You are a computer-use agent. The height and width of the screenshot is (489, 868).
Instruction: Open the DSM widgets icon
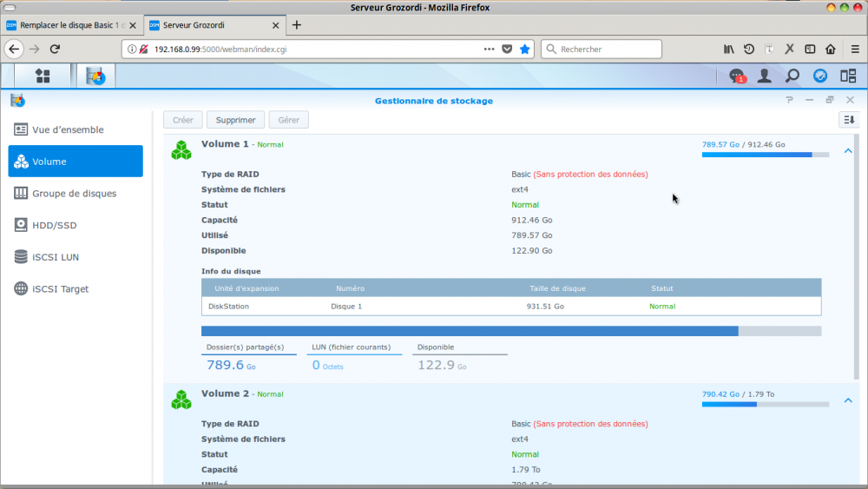tap(820, 76)
